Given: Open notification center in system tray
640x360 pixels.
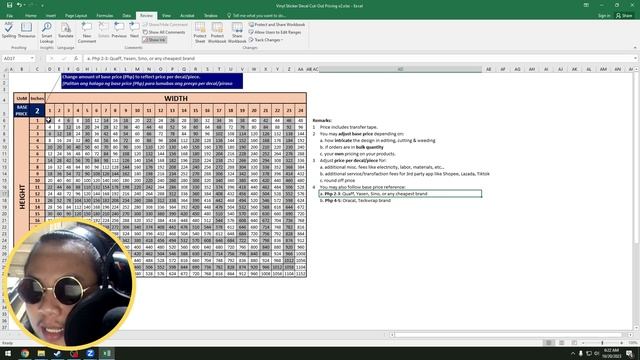Looking at the screenshot, I should click(x=630, y=353).
